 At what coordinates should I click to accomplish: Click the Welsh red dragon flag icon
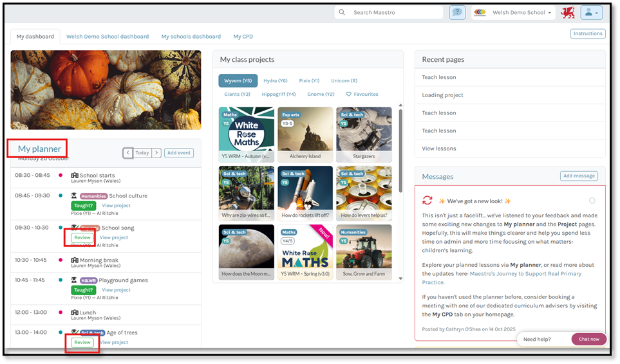(x=568, y=13)
